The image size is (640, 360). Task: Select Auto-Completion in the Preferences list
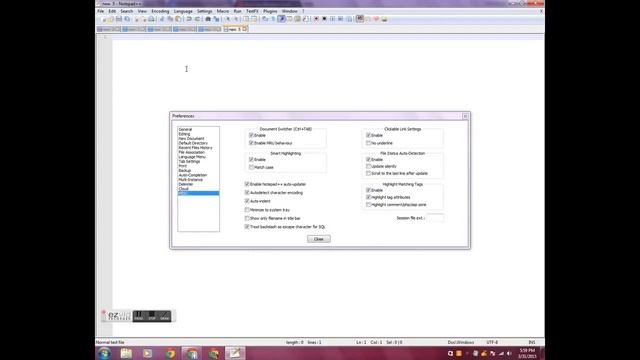193,175
